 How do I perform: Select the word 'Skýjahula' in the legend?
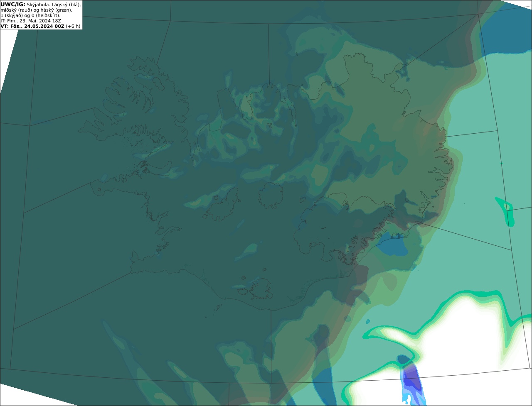(37, 5)
